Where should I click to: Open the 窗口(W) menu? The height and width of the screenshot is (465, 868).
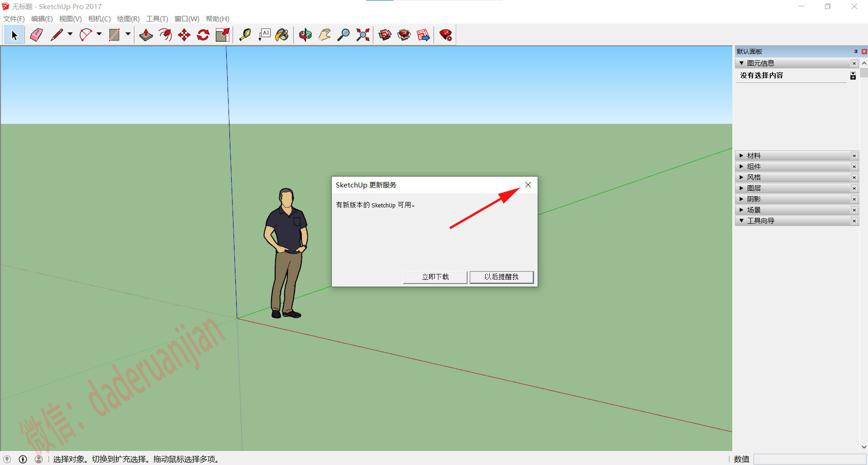[187, 19]
